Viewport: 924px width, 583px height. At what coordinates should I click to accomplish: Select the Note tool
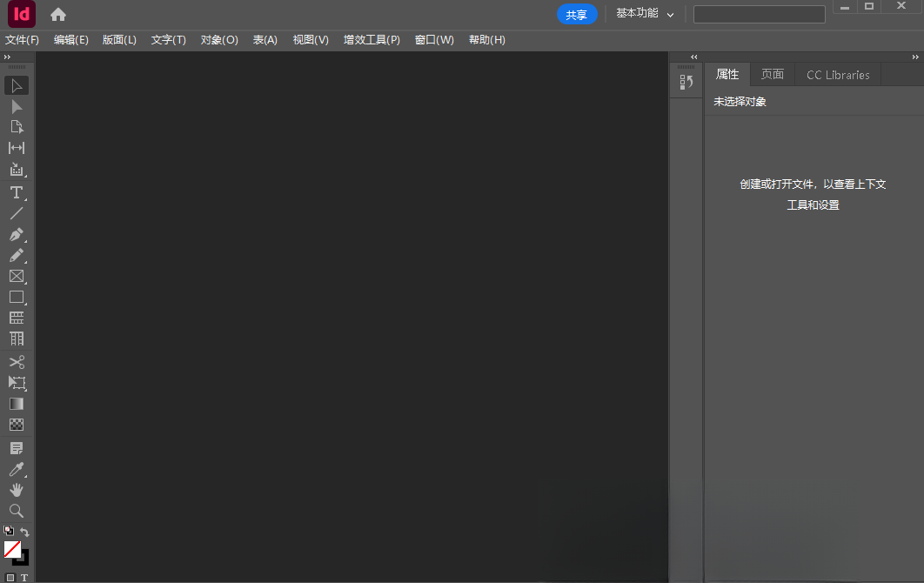point(17,449)
